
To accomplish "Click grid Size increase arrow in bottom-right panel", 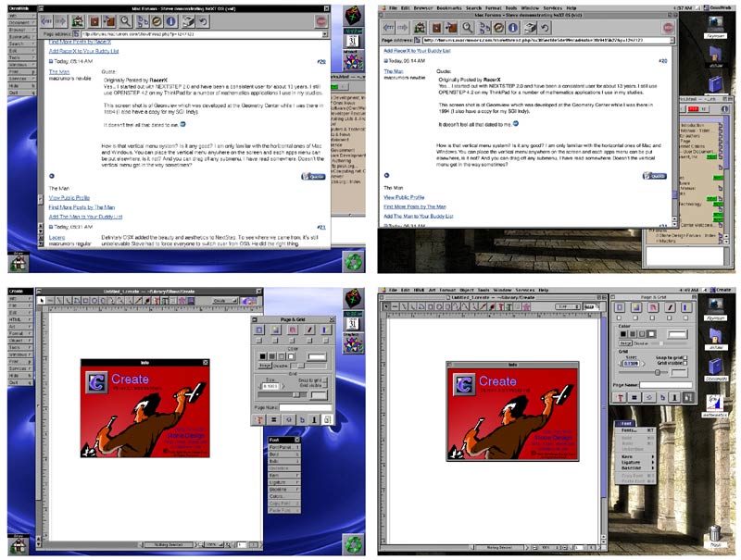I will (642, 363).
